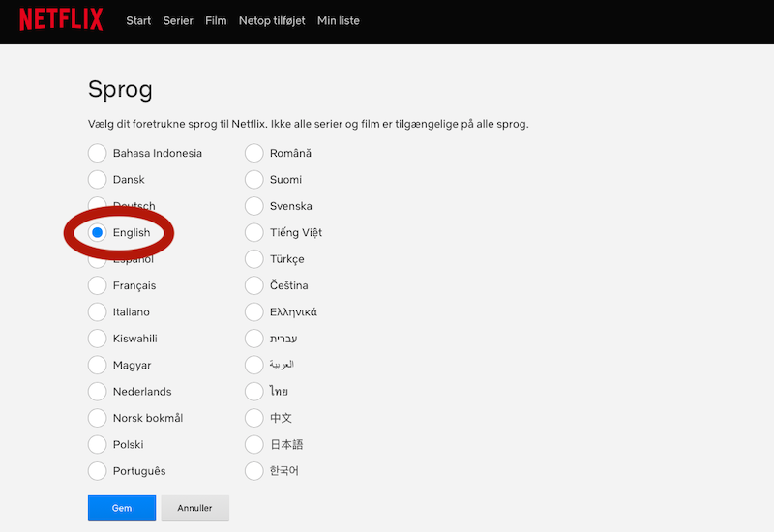This screenshot has width=774, height=532.
Task: Select Kiswahili radio button
Action: [x=98, y=339]
